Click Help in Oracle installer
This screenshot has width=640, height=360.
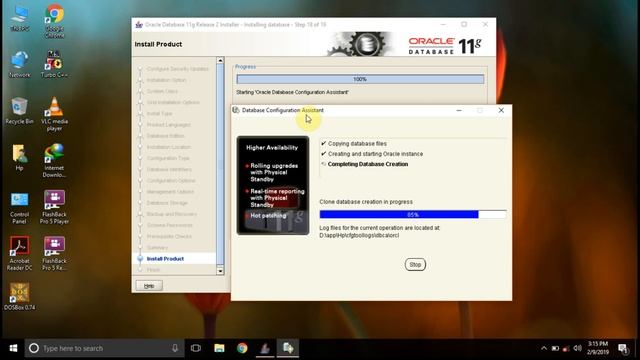point(149,286)
